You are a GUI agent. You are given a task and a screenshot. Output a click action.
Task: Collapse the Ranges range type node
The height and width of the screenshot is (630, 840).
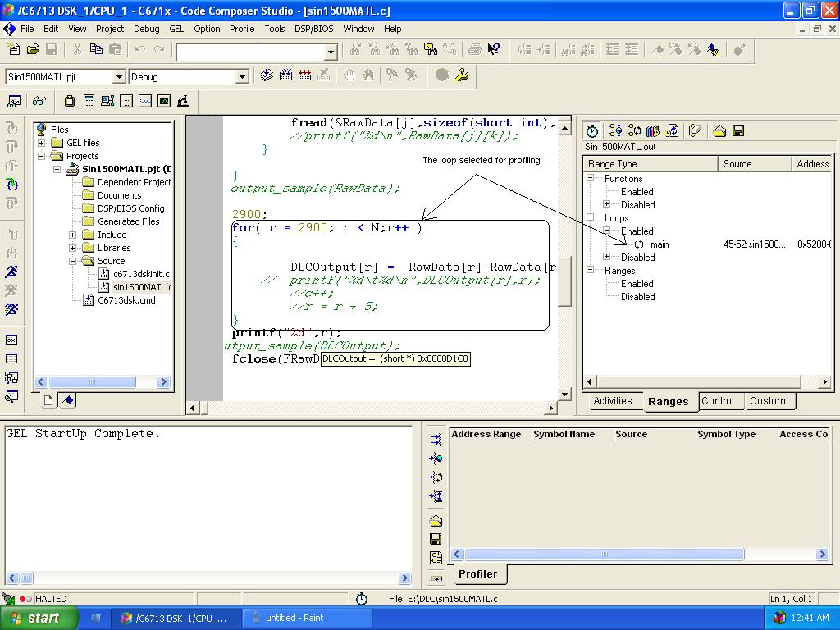591,270
